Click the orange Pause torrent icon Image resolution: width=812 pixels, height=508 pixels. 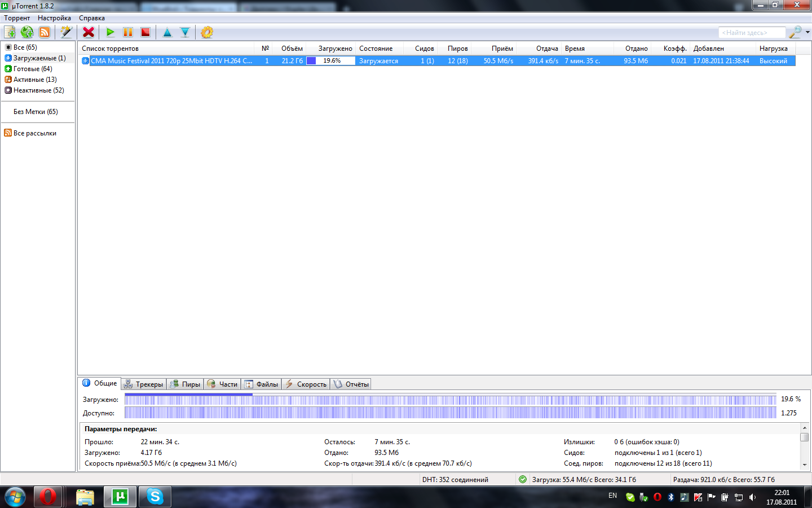pos(128,32)
